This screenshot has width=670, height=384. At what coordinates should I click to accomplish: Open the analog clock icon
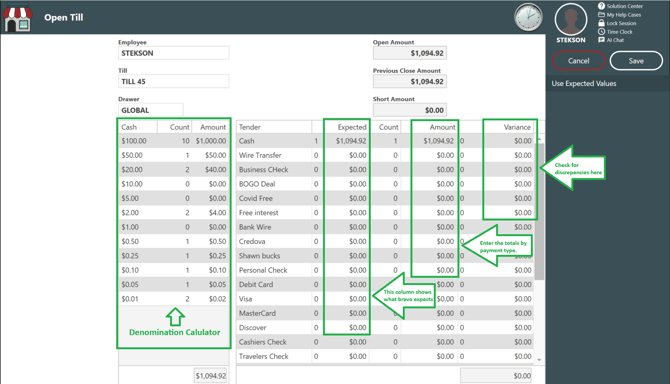pyautogui.click(x=528, y=18)
